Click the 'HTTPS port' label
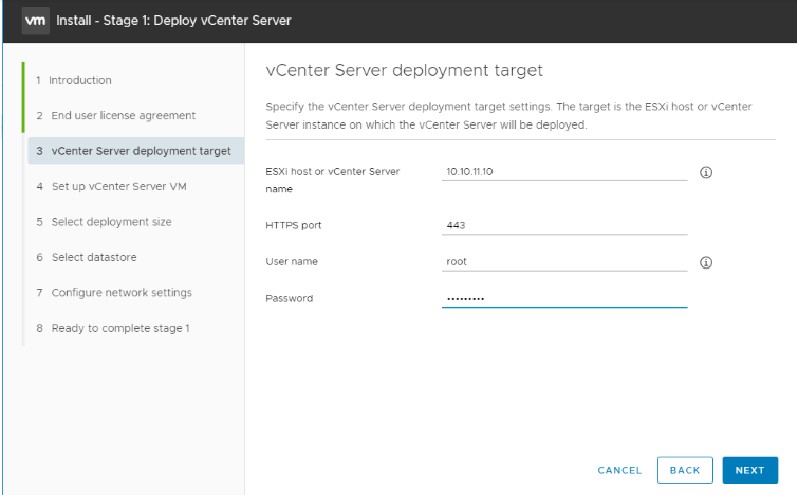This screenshot has width=800, height=500. tap(293, 225)
